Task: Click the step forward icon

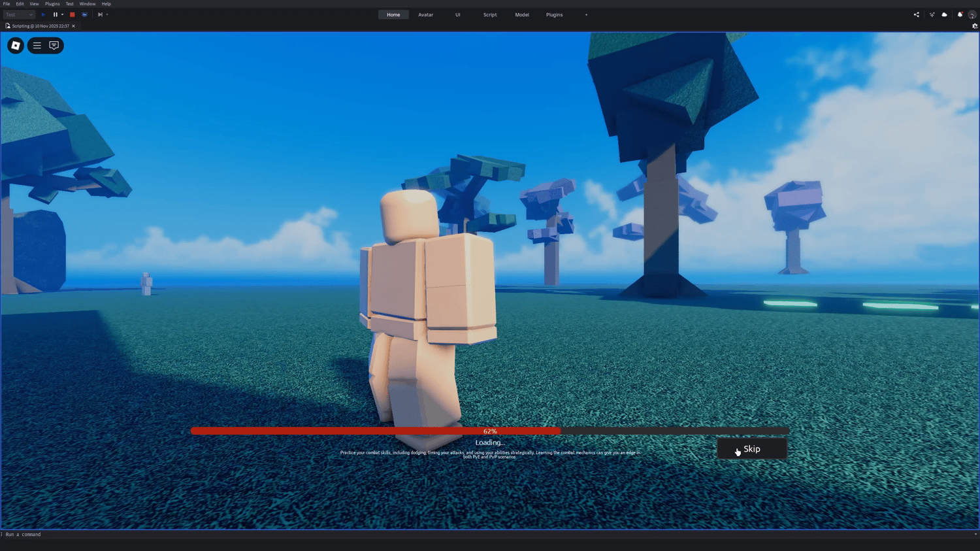Action: point(100,14)
